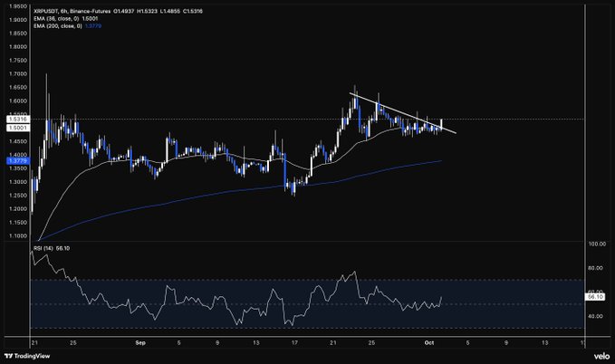Screen dimensions: 615x364
Task: Click the 1.9000 price axis tick
Action: coord(17,20)
